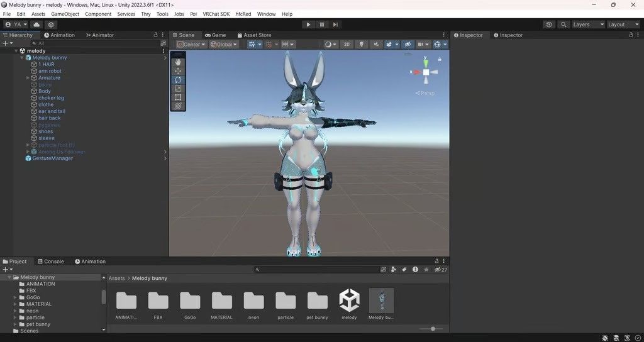Toggle grid visibility in Scene view
This screenshot has height=342, width=644.
[252, 45]
